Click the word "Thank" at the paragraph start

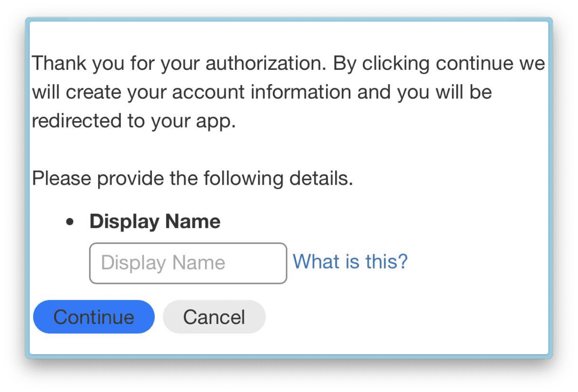pyautogui.click(x=59, y=64)
